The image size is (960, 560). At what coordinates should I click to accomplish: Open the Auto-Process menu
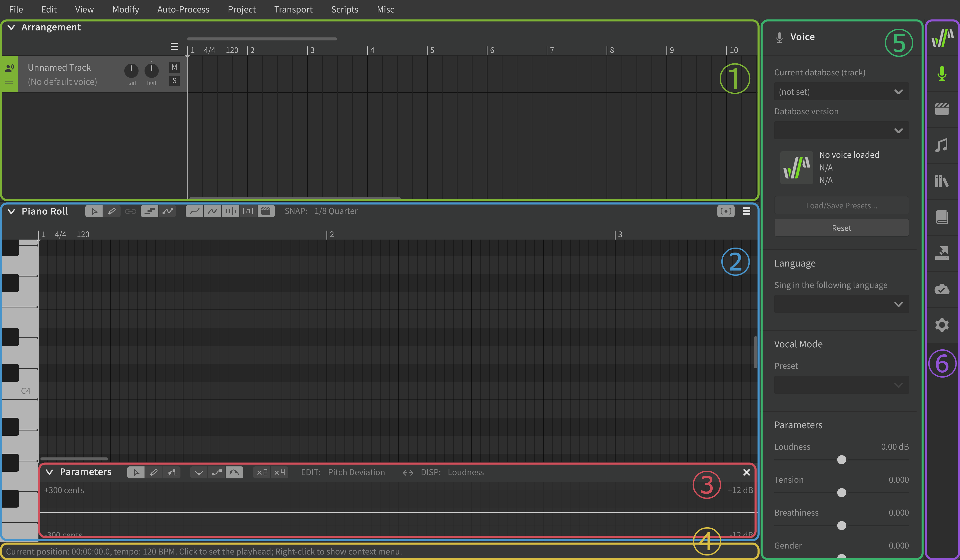point(183,9)
